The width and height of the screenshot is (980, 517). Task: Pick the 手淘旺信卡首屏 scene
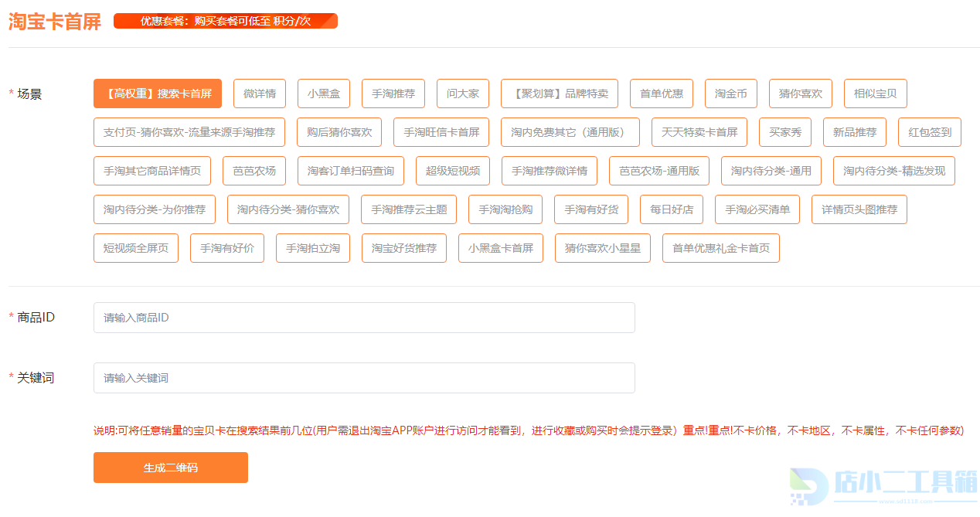(441, 132)
